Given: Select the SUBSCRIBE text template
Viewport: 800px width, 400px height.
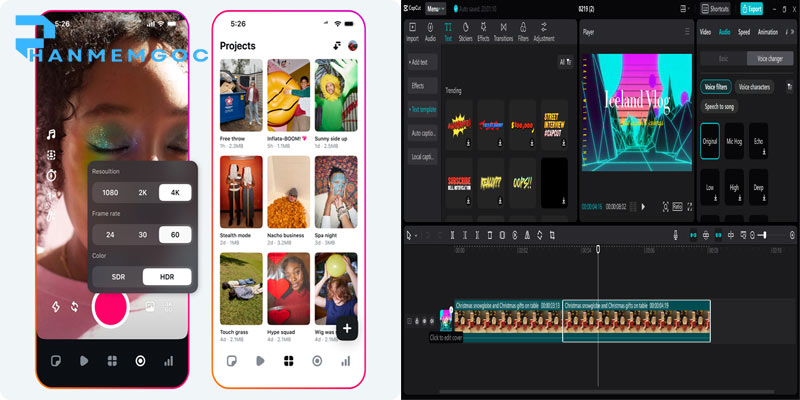Looking at the screenshot, I should (x=459, y=183).
